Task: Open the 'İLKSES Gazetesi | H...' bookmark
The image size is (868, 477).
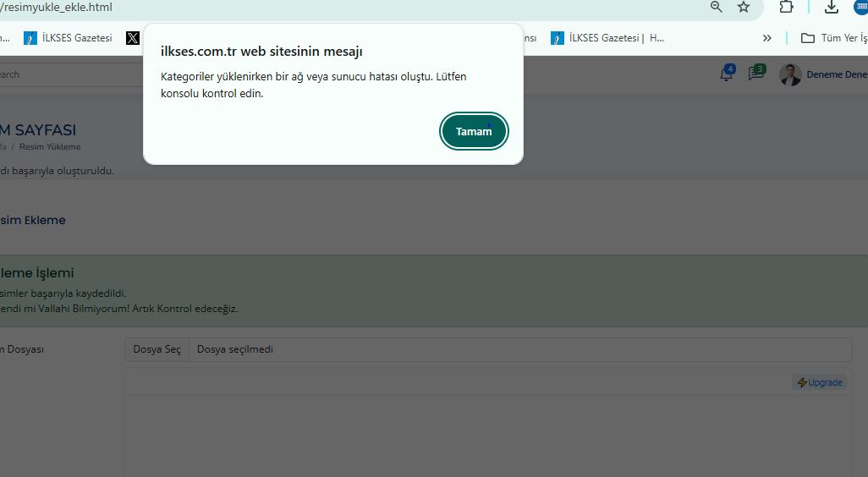Action: coord(608,38)
